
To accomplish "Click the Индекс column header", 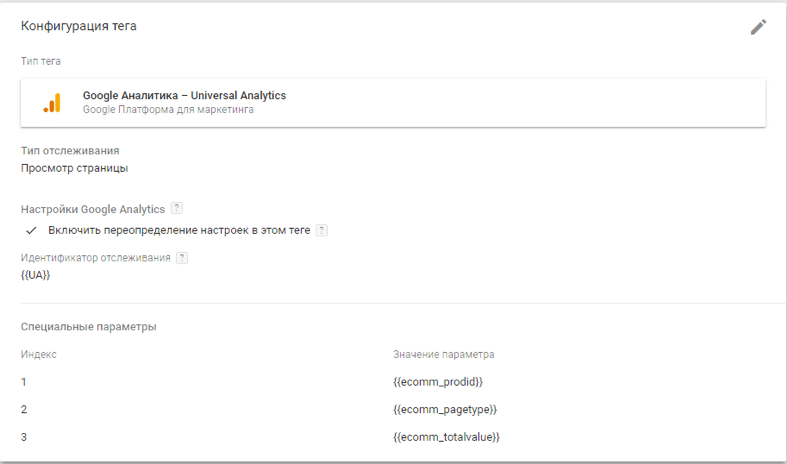I will click(39, 354).
